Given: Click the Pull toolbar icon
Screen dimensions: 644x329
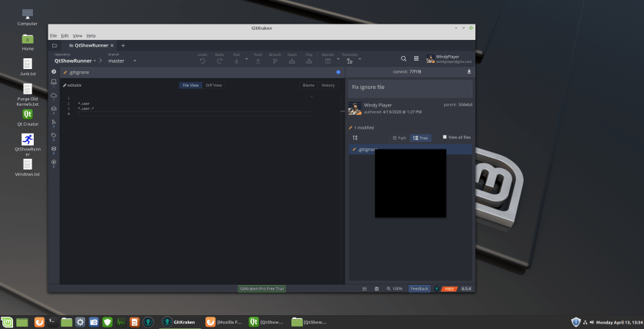Looking at the screenshot, I should (236, 59).
